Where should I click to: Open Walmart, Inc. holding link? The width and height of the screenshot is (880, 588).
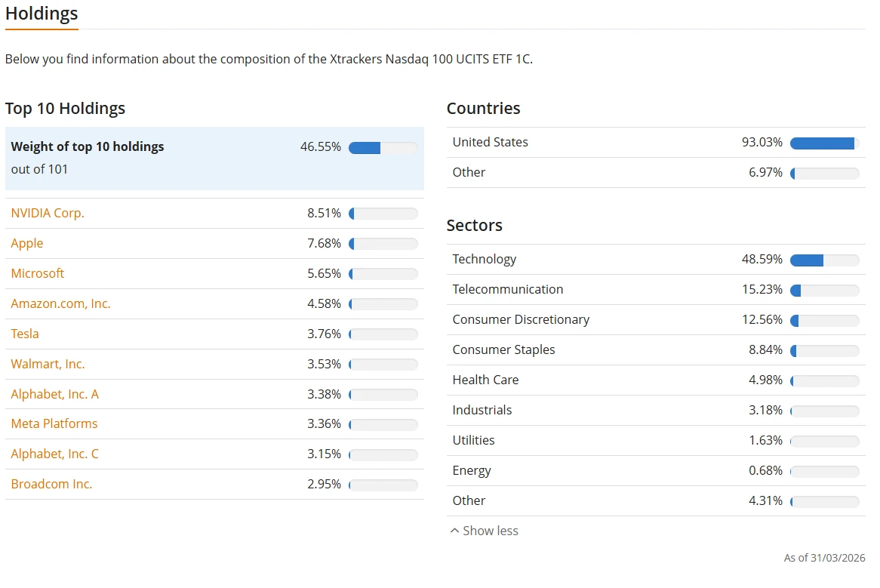tap(48, 364)
